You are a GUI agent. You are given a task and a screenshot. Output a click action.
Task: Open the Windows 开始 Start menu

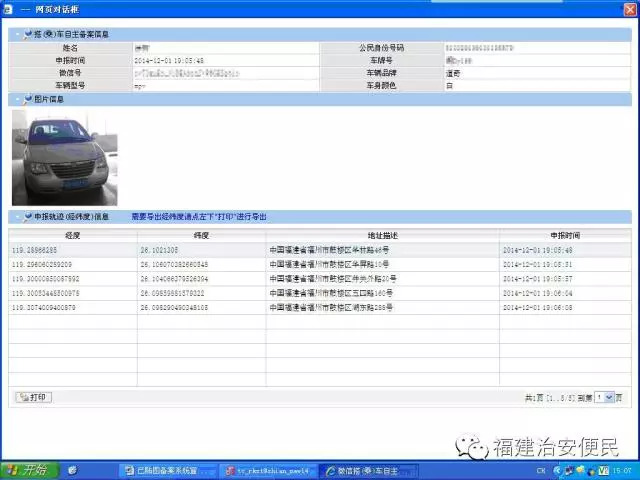click(29, 469)
